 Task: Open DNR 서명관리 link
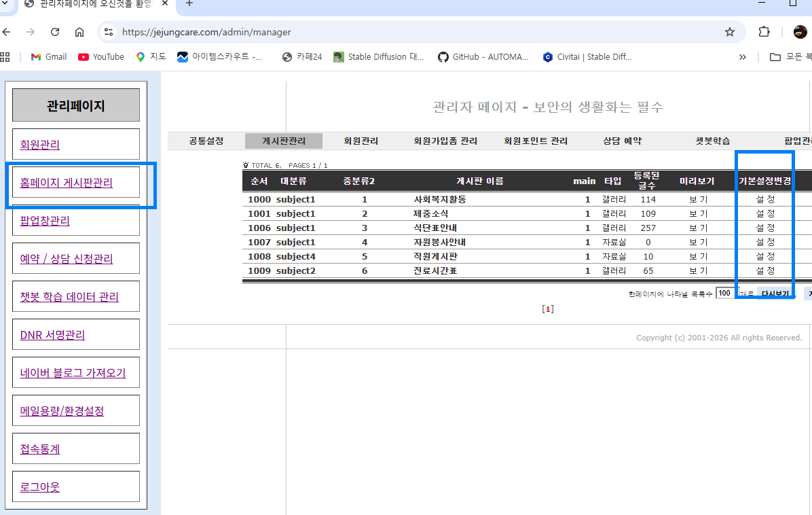pos(52,335)
